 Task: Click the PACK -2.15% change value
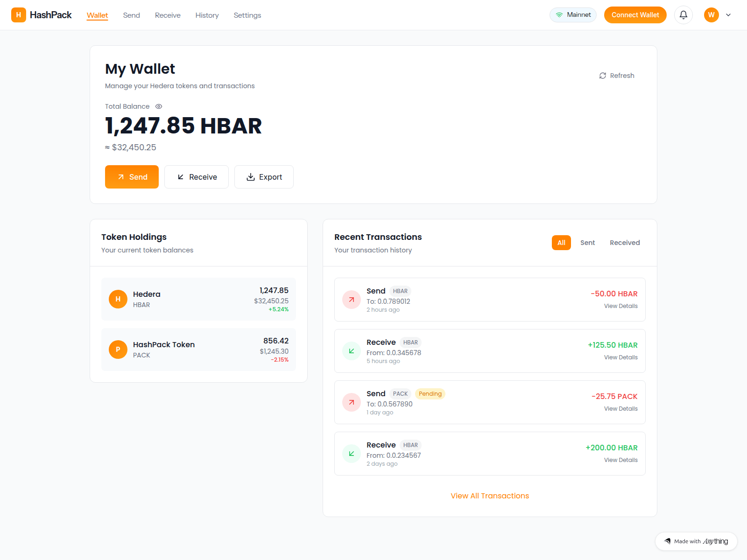280,360
